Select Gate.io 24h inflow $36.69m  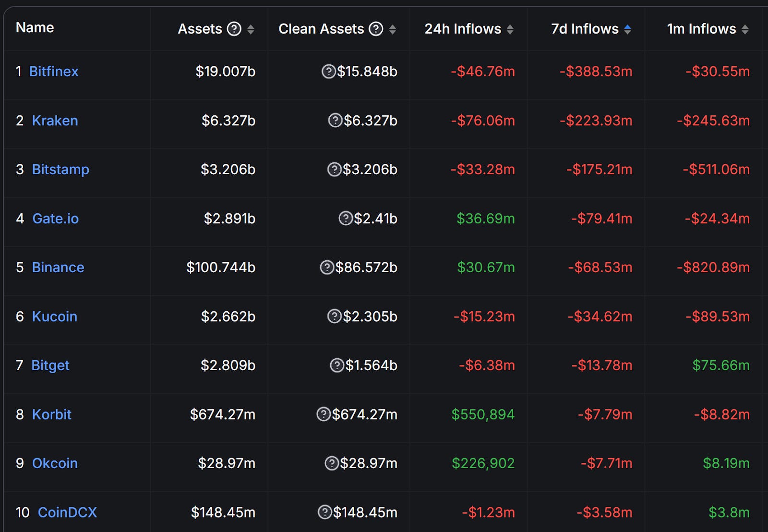(486, 218)
